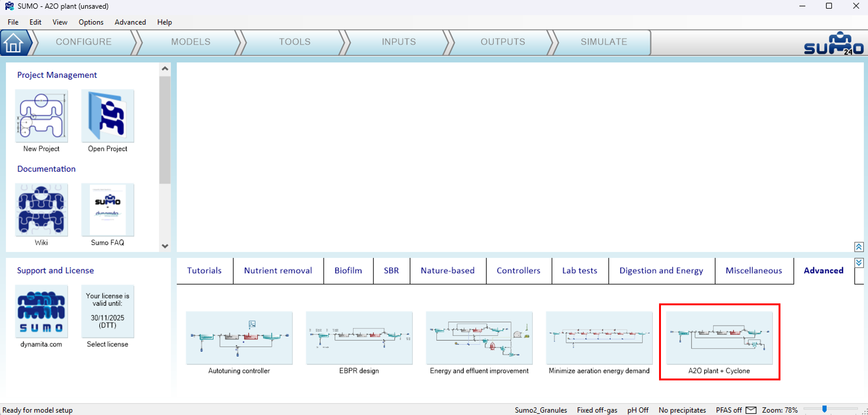The image size is (868, 415).
Task: Go to the CONFIGURE step
Action: click(x=84, y=42)
